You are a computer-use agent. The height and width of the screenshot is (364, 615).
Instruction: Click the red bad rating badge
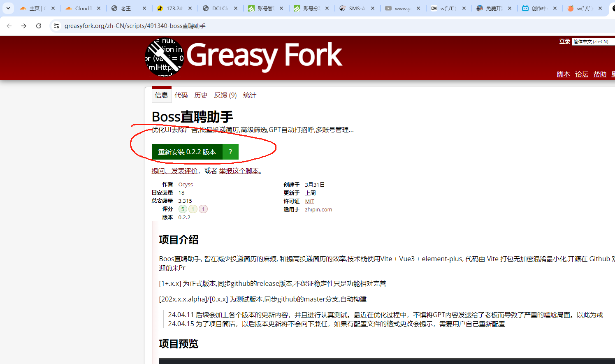tap(203, 209)
